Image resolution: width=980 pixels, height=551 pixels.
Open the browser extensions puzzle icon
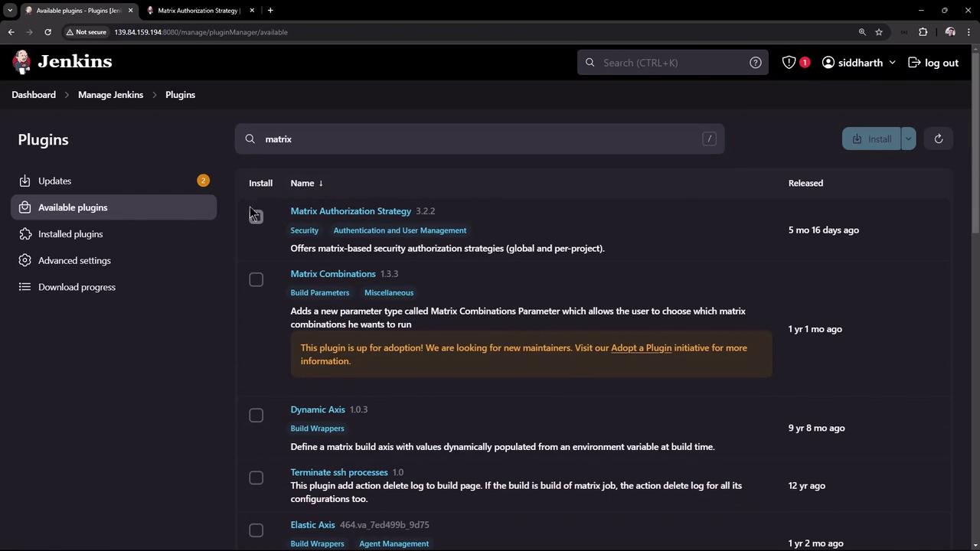[923, 32]
